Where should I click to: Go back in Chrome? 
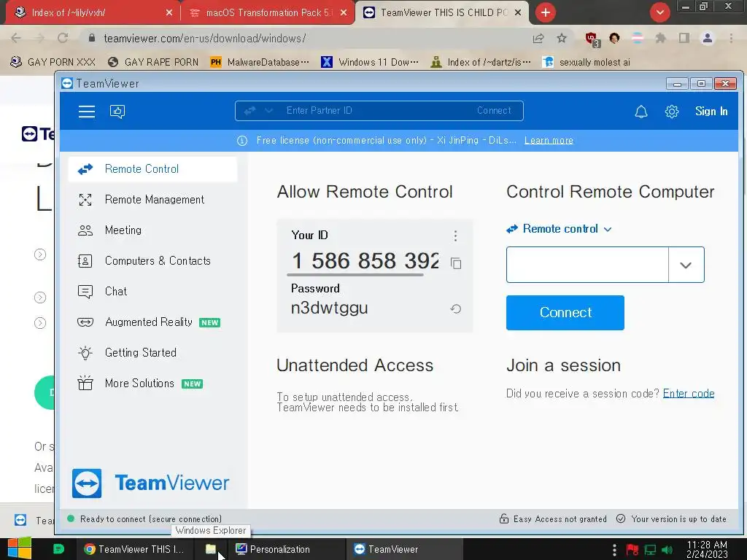pyautogui.click(x=16, y=38)
